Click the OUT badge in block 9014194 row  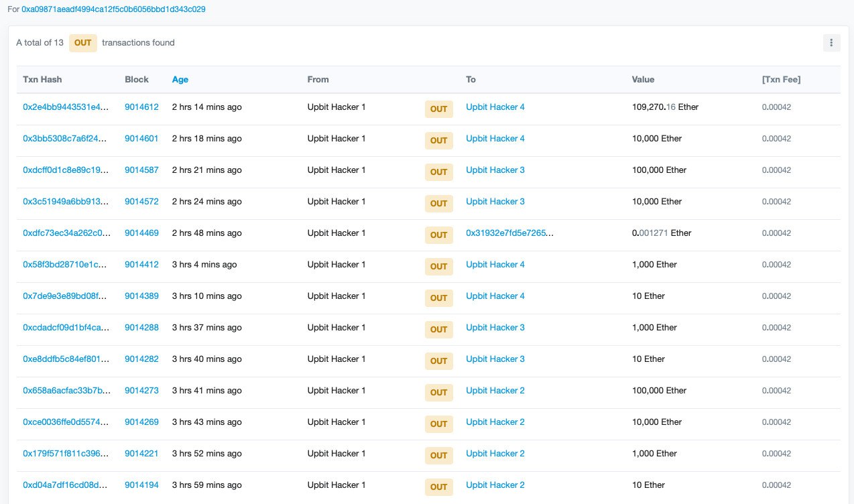click(439, 487)
